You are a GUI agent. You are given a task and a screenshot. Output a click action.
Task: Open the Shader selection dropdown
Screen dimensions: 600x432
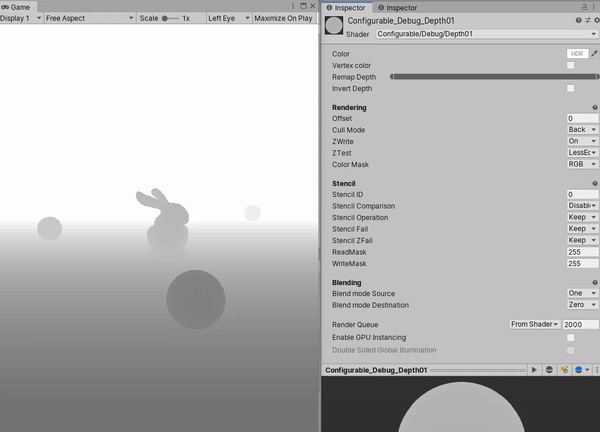(486, 34)
